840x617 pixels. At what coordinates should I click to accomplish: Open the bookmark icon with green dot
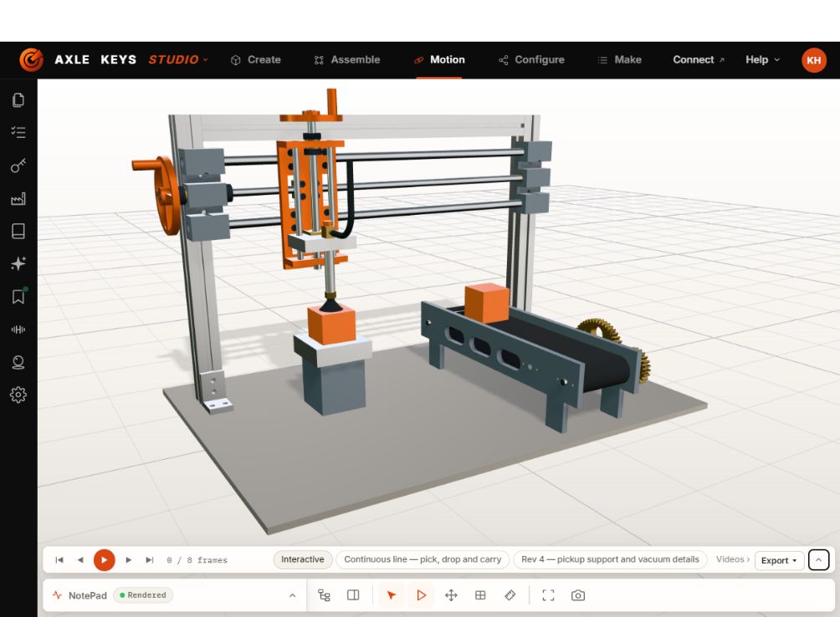pos(18,296)
